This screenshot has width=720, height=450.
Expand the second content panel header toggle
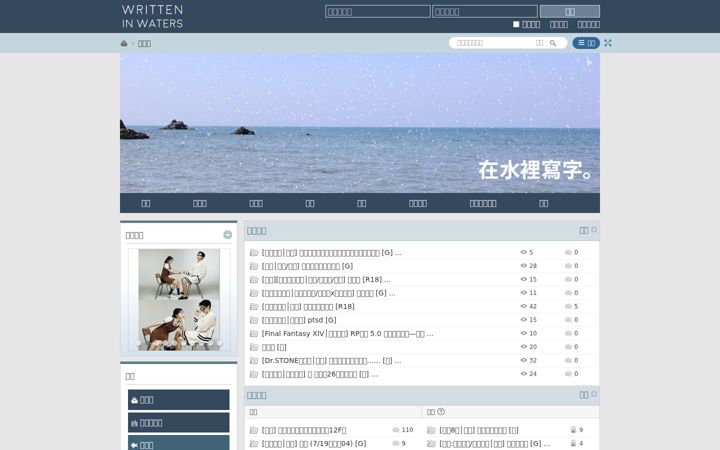pyautogui.click(x=594, y=394)
